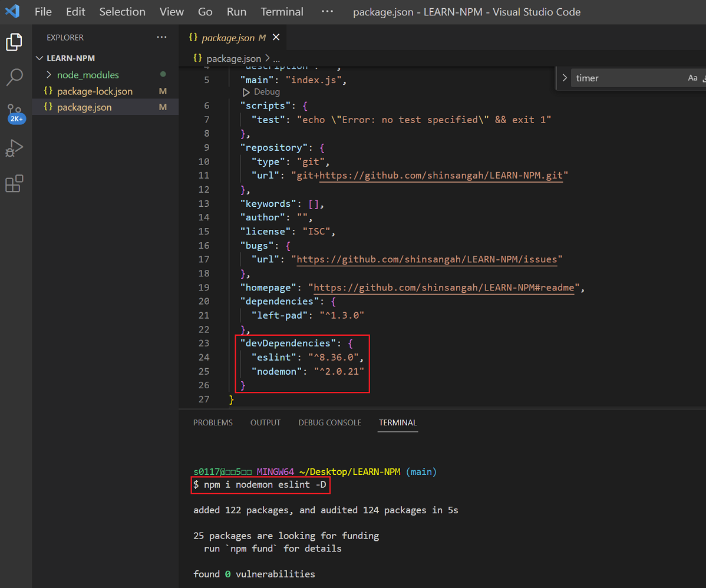
Task: Follow the homepage readme URL link
Action: click(444, 288)
